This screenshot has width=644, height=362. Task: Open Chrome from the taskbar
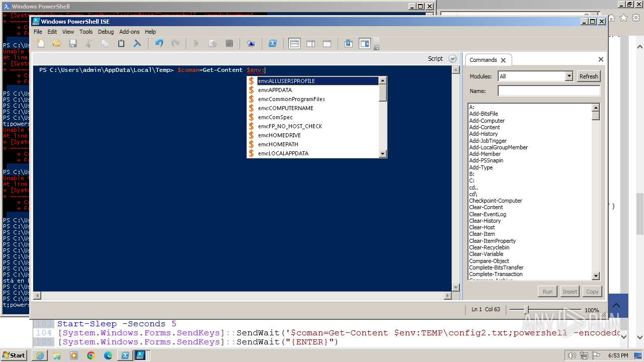[91, 355]
